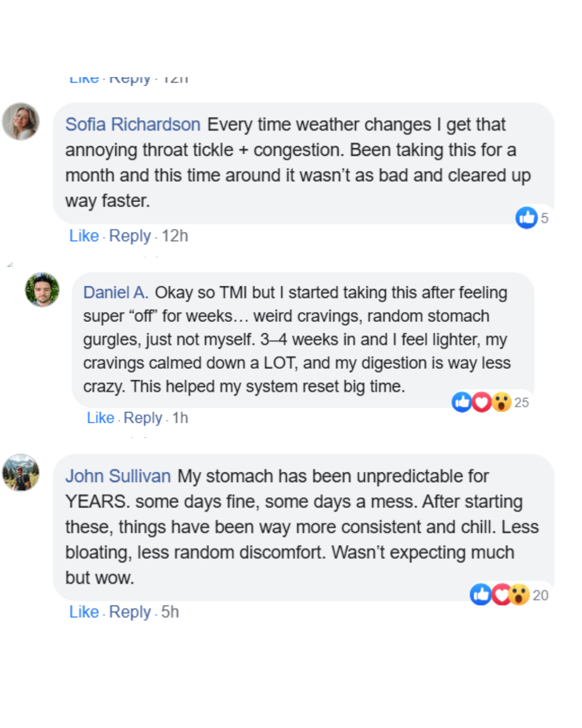Reply to Daniel A.'s comment
The width and height of the screenshot is (582, 728).
[x=143, y=418]
